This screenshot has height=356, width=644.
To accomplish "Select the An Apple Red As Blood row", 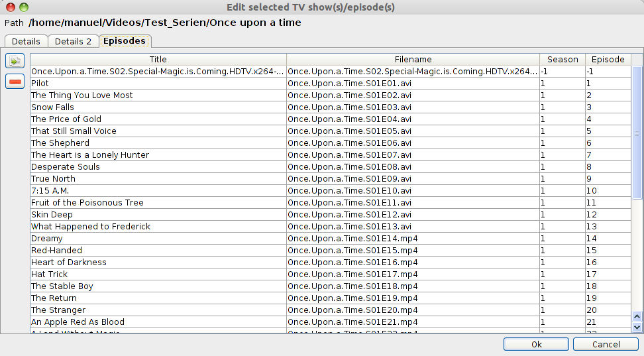I will click(x=158, y=322).
